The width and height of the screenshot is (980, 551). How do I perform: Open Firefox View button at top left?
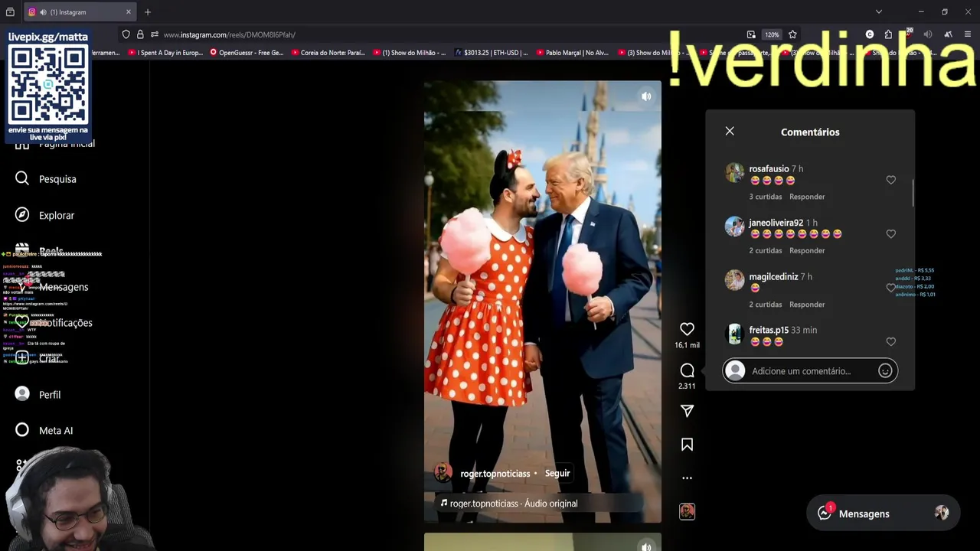click(10, 11)
